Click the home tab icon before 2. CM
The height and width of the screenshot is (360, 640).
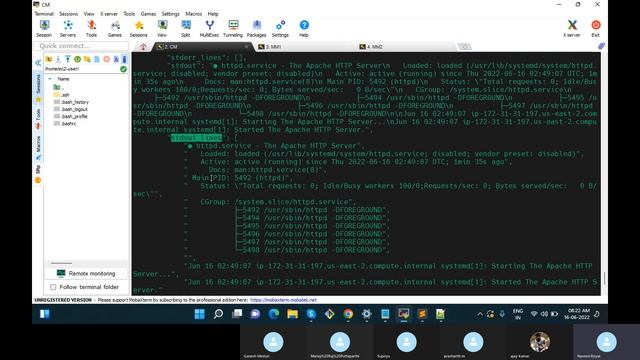pyautogui.click(x=143, y=47)
